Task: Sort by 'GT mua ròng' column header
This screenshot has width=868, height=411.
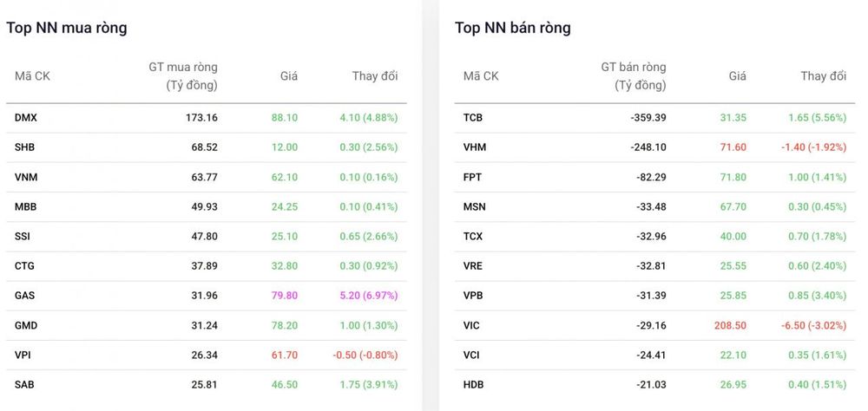Action: tap(183, 76)
